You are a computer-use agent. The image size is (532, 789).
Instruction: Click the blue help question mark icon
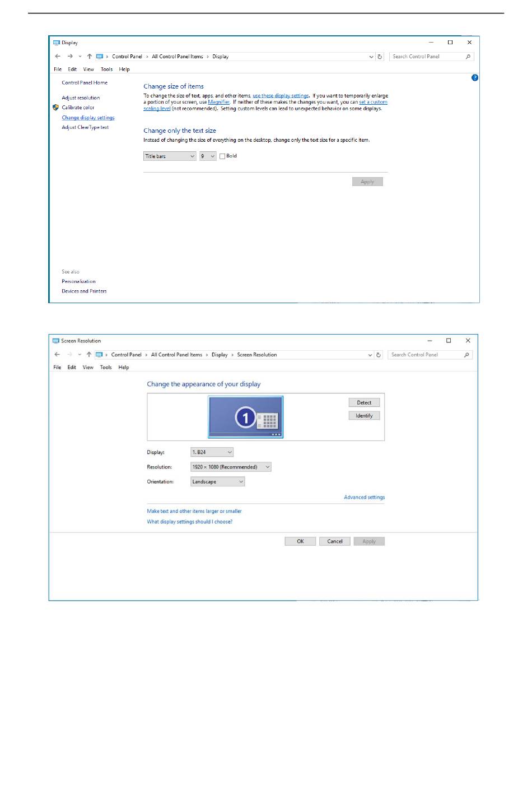(475, 77)
